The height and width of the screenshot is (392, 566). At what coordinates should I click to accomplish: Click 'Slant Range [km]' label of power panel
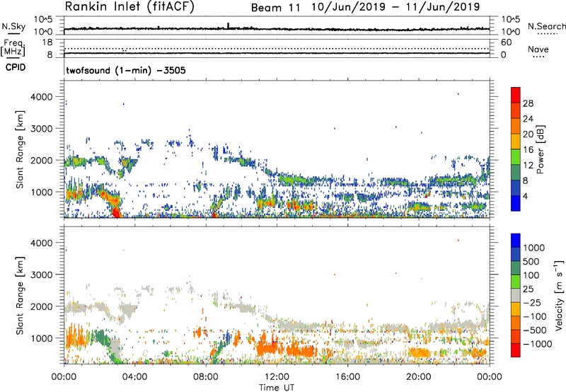pyautogui.click(x=19, y=149)
